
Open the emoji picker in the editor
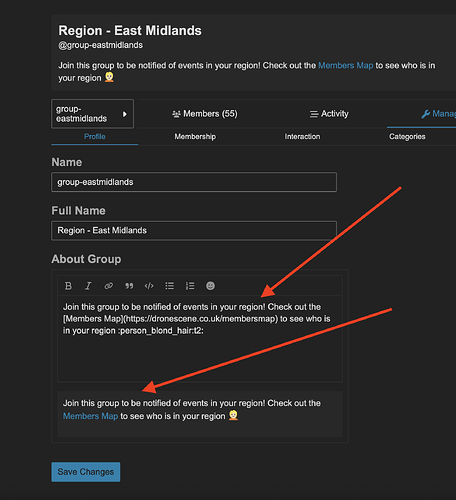point(210,286)
